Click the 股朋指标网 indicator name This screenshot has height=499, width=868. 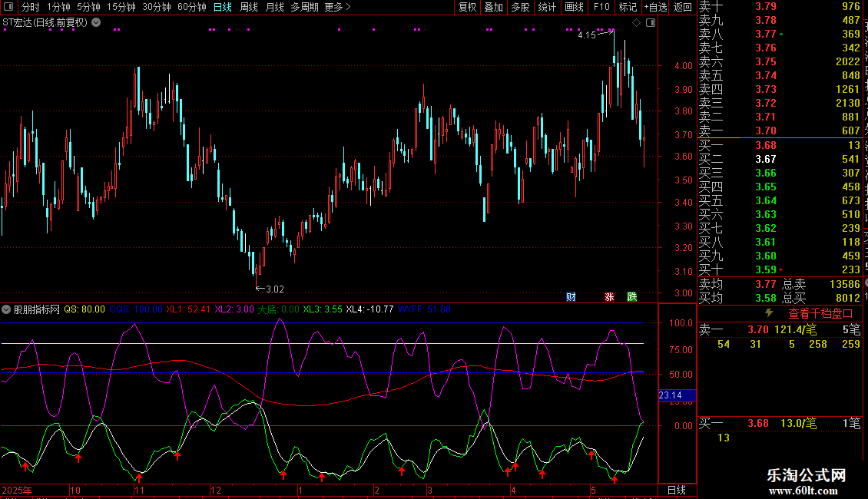pyautogui.click(x=37, y=309)
